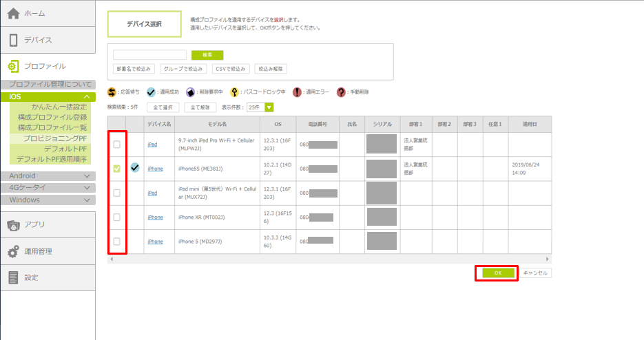Uncheck the iPhone5S row checkbox
This screenshot has width=644, height=340.
tap(117, 169)
